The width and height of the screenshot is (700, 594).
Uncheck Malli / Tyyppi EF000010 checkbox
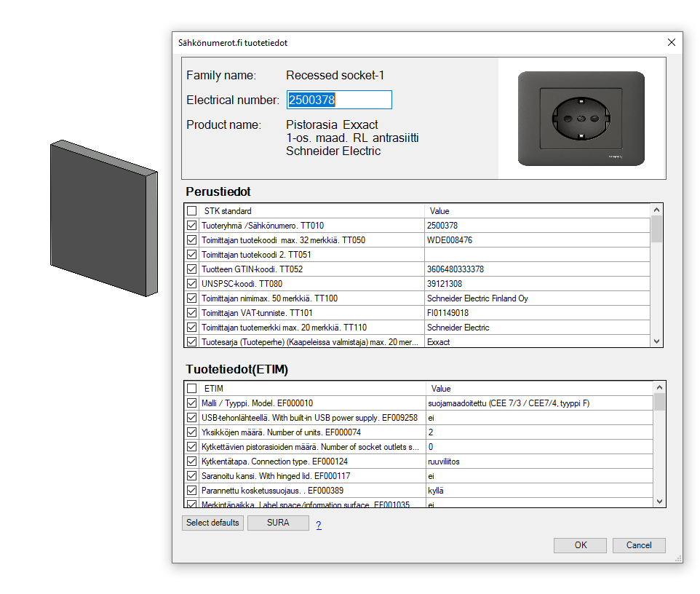[x=192, y=403]
